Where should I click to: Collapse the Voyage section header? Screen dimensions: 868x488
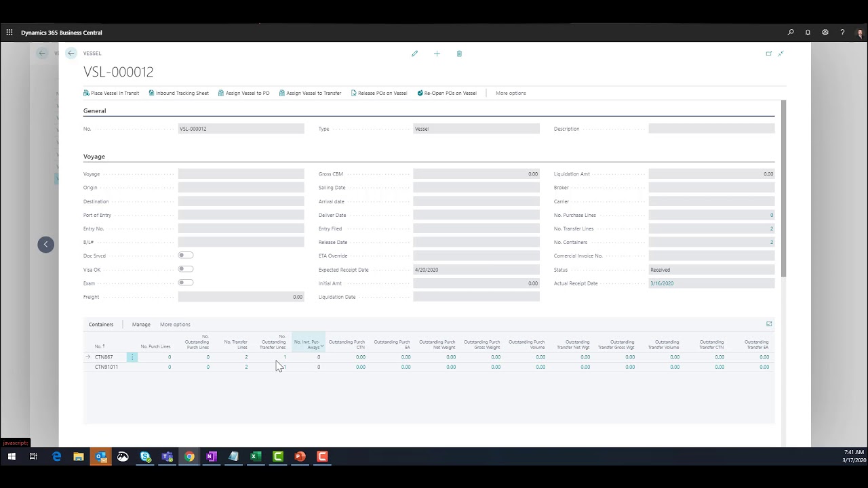94,157
